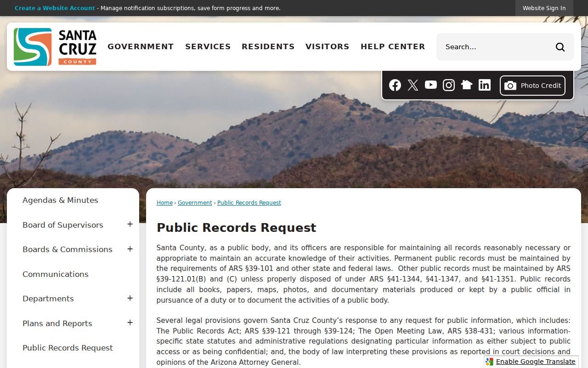Viewport: 588px width, 368px height.
Task: Open the LinkedIn icon
Action: point(485,85)
